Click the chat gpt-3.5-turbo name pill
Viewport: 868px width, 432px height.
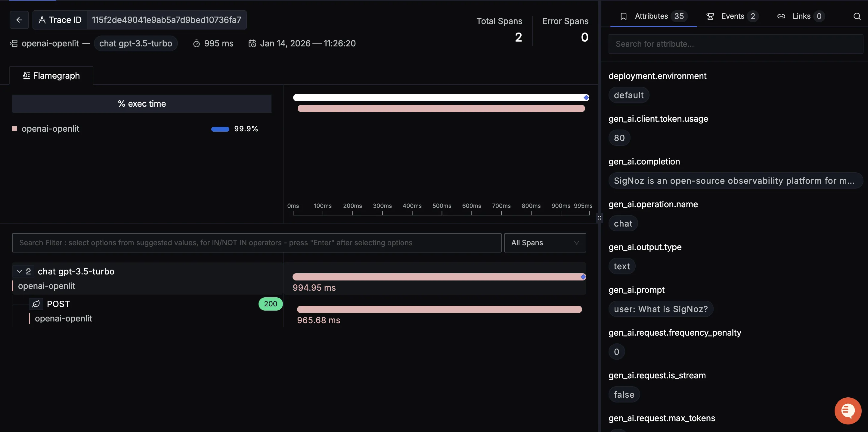[135, 43]
